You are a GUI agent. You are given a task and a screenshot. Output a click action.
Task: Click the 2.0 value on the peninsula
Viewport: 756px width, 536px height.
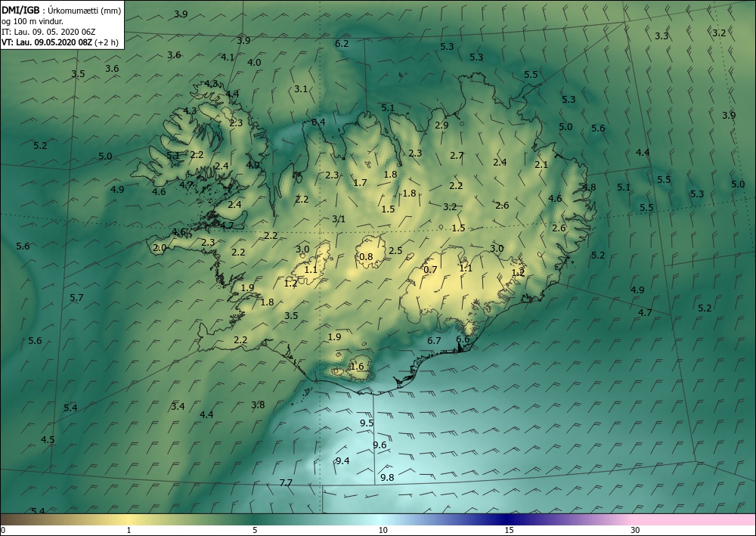[160, 248]
